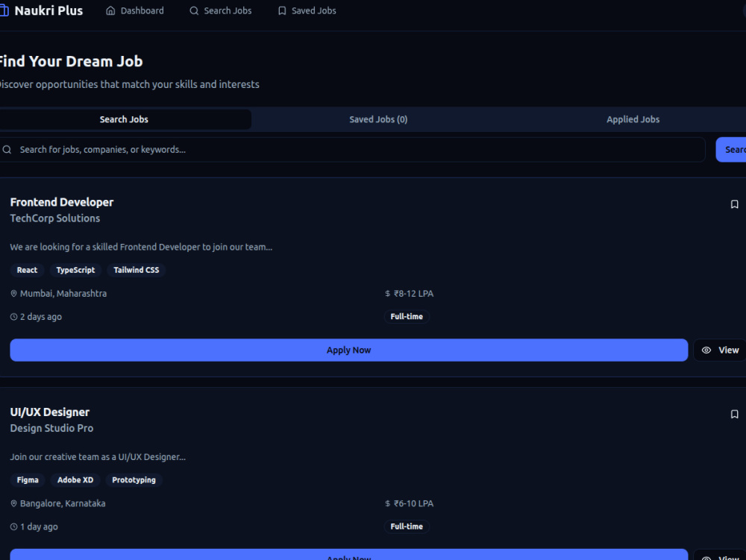The height and width of the screenshot is (560, 746).
Task: Click the bookmark icon beside Saved Jobs nav
Action: tap(282, 10)
